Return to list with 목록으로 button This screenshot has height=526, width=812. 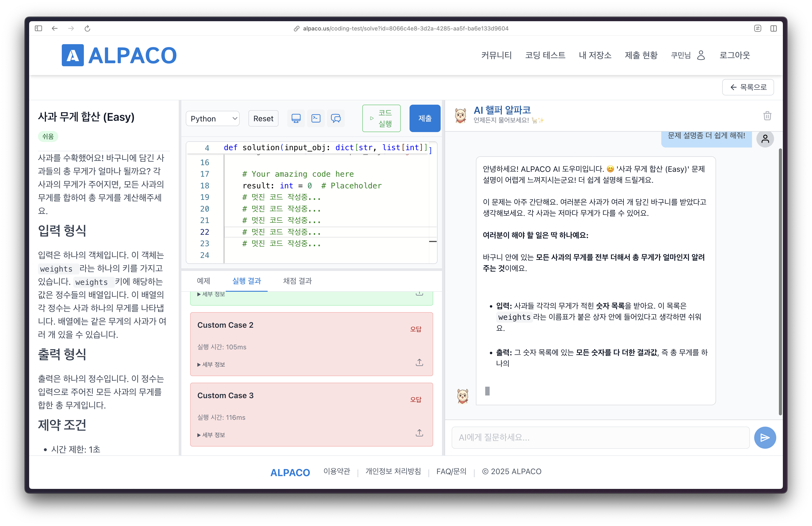(748, 87)
